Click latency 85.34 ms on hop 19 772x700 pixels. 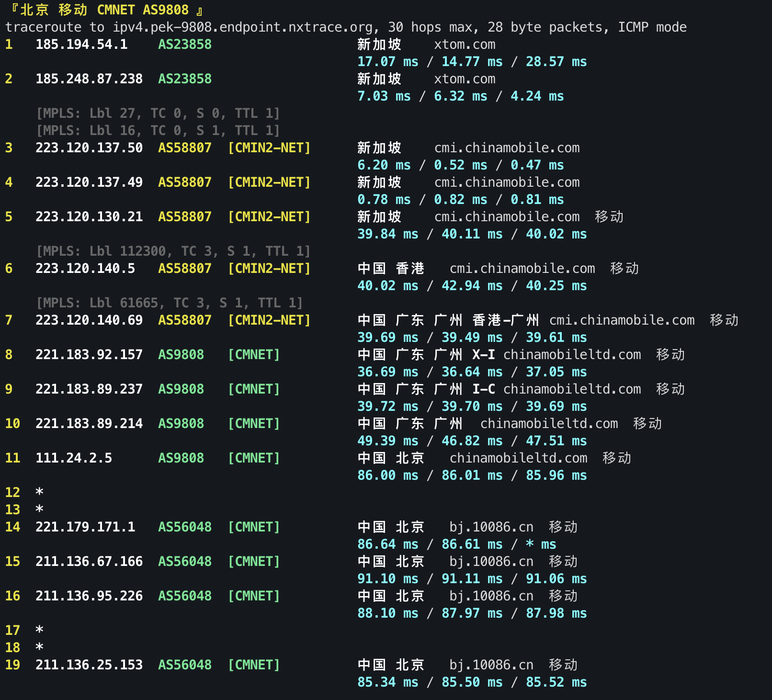point(388,682)
